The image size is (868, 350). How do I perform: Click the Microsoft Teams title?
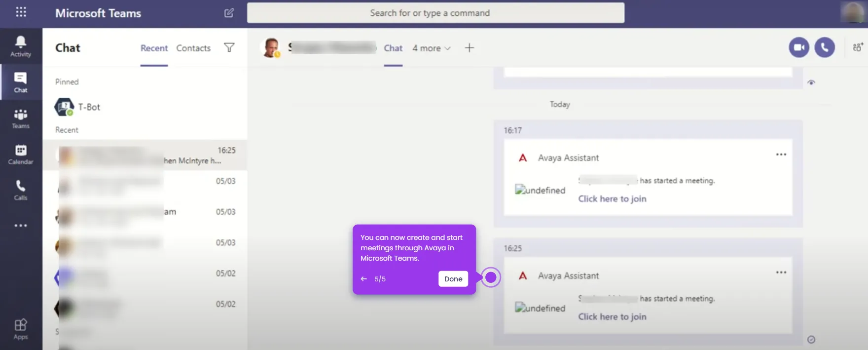(x=98, y=13)
